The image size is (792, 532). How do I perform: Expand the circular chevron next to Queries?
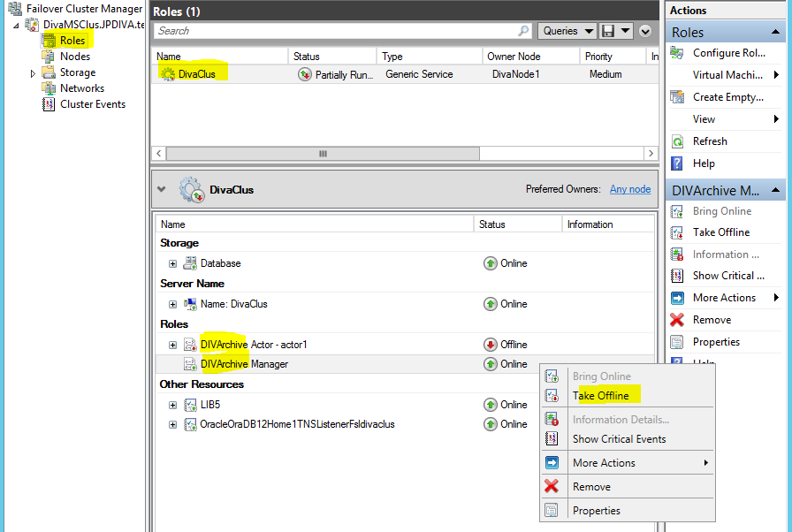click(645, 31)
